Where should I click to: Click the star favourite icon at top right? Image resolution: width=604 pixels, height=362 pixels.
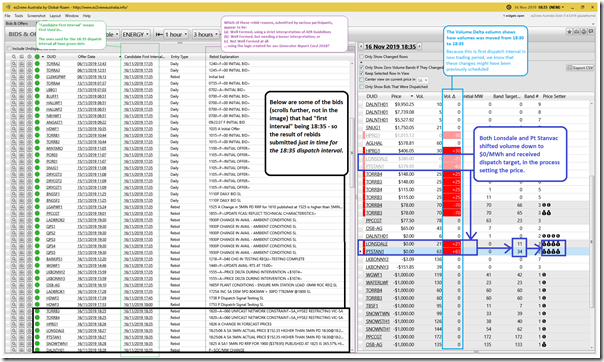click(569, 32)
